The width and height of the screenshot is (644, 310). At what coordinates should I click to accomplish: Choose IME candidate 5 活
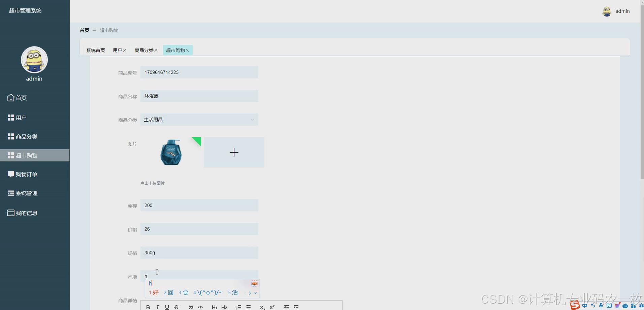[233, 292]
